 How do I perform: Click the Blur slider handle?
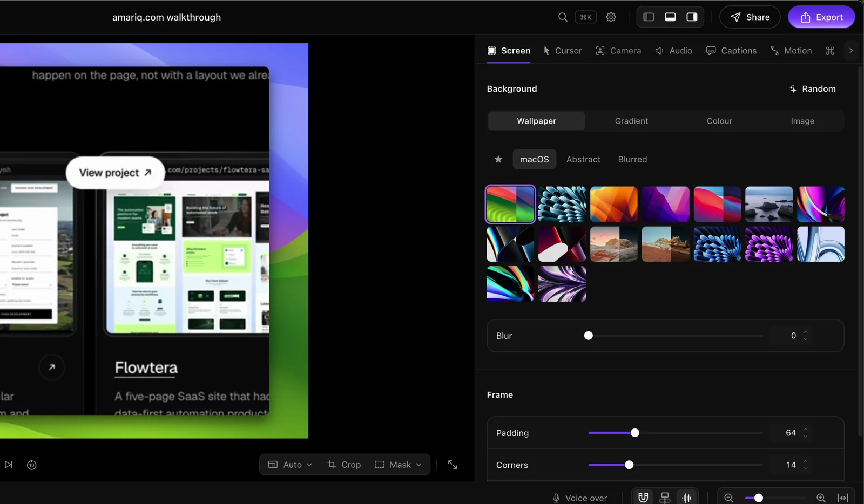pyautogui.click(x=589, y=336)
